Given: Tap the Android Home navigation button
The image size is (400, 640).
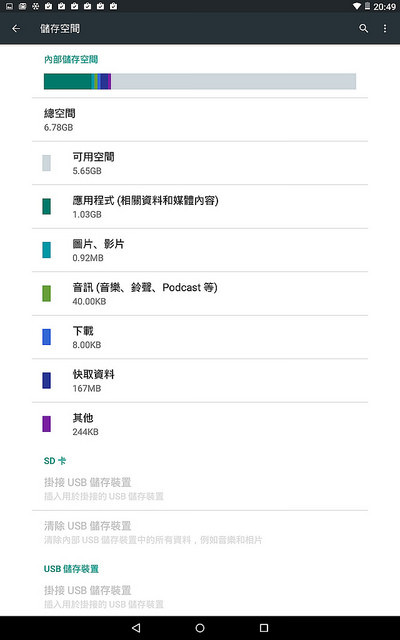Looking at the screenshot, I should point(200,628).
